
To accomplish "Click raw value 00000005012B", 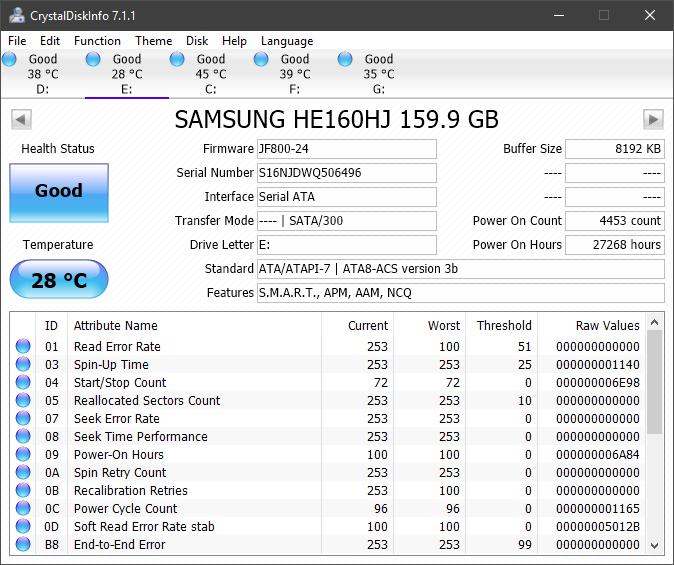I will tap(597, 526).
